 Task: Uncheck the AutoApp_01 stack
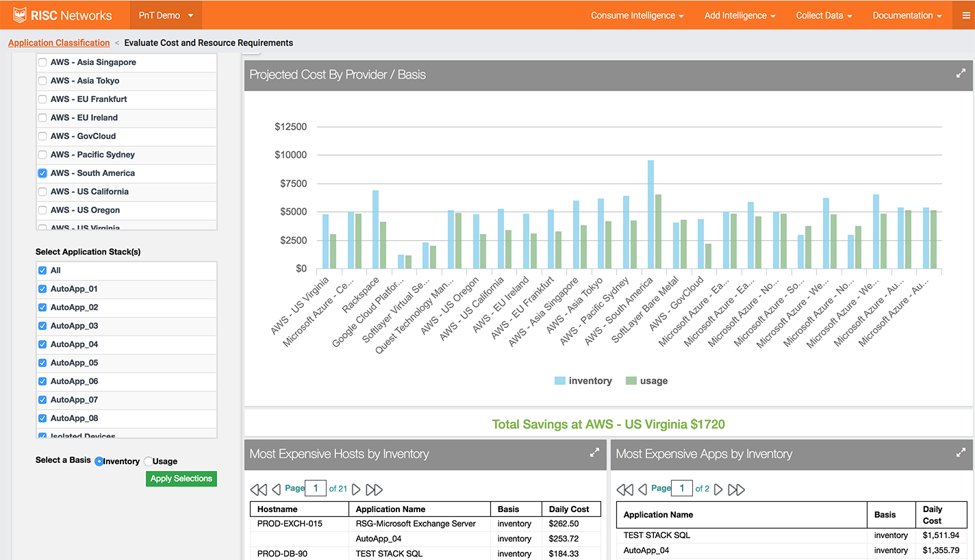point(42,289)
